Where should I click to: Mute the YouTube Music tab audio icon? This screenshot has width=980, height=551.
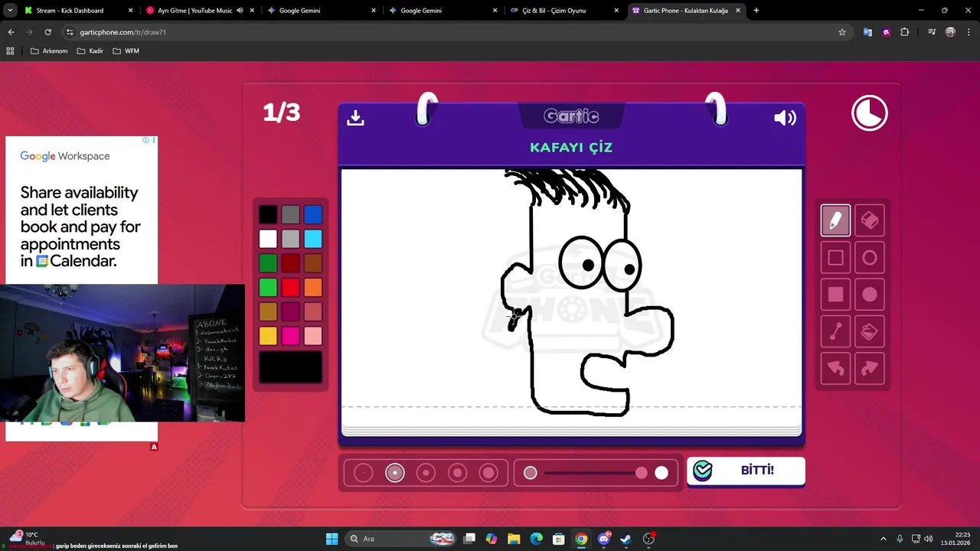(x=240, y=11)
